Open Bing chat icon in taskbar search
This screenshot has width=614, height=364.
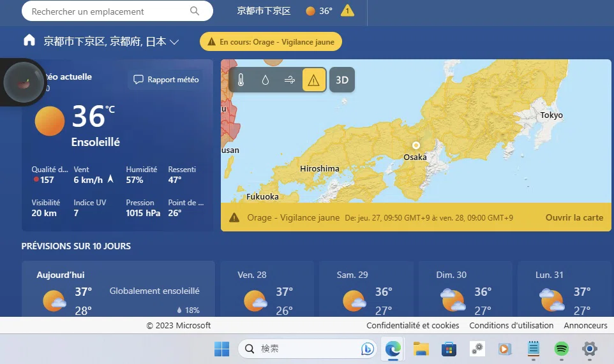tap(367, 348)
